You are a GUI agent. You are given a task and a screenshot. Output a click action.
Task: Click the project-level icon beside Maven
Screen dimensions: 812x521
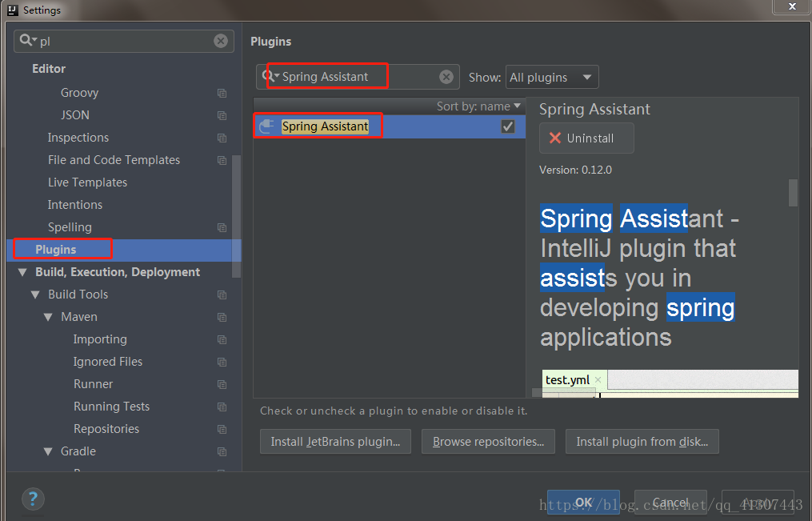[222, 317]
